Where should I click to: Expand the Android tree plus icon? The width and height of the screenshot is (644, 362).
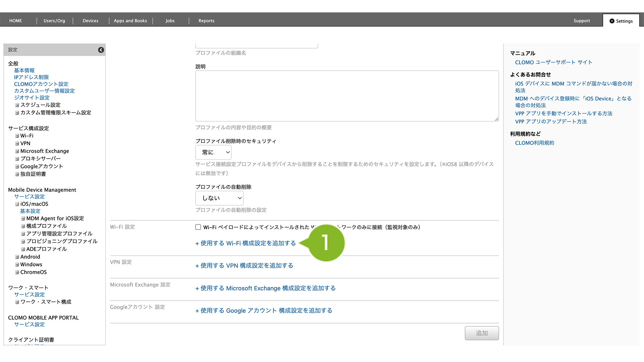(x=17, y=257)
